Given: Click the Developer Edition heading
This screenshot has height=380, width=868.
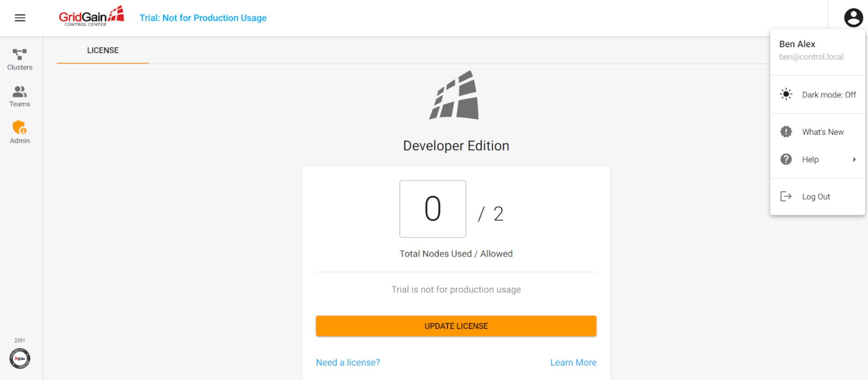Looking at the screenshot, I should (x=456, y=146).
